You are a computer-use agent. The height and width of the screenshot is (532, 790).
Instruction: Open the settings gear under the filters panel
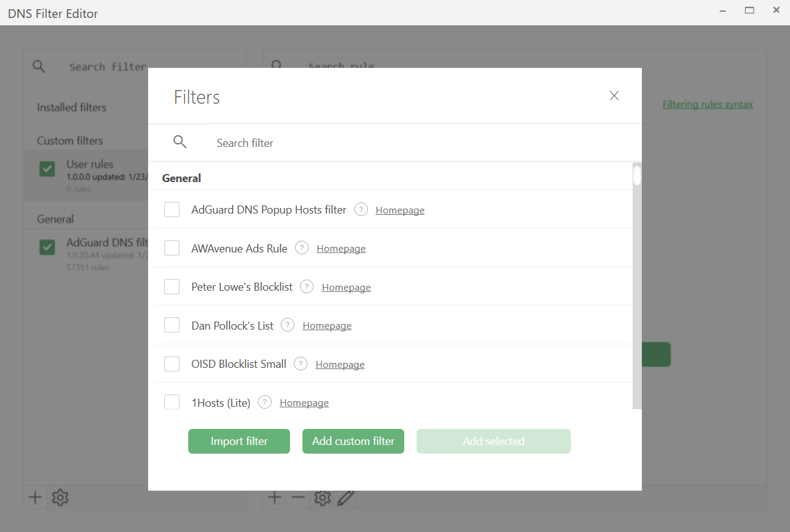coord(59,497)
